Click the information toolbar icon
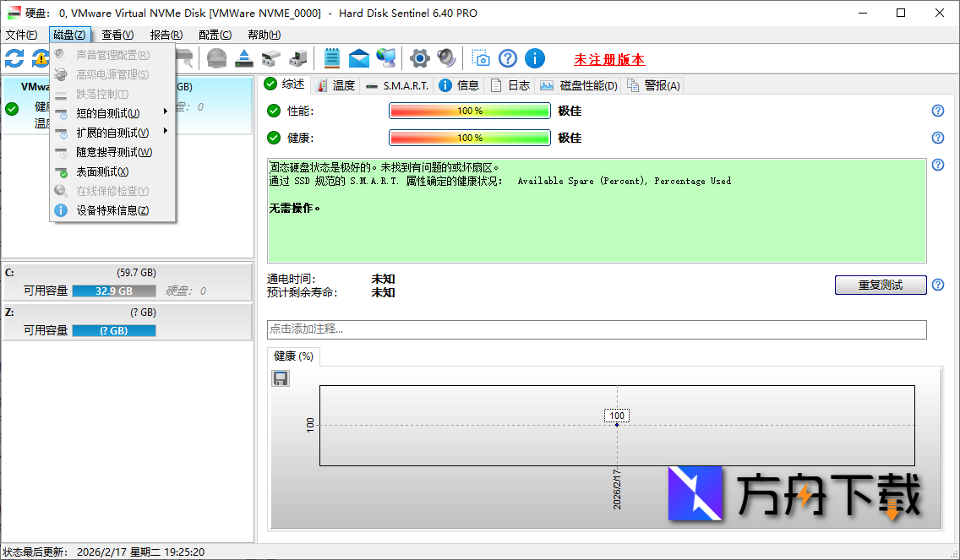960x560 pixels. [534, 57]
